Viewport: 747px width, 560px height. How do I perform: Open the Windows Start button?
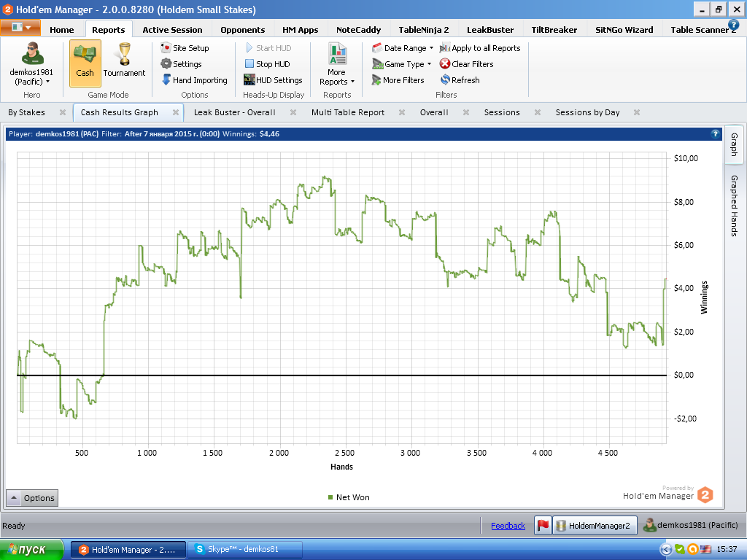[x=31, y=550]
